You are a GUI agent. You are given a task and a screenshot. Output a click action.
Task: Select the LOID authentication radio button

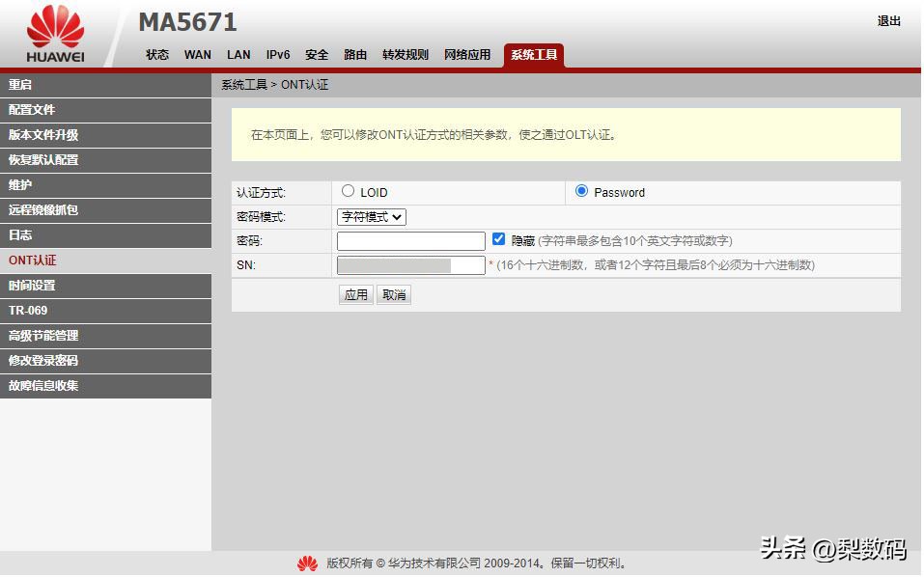348,191
